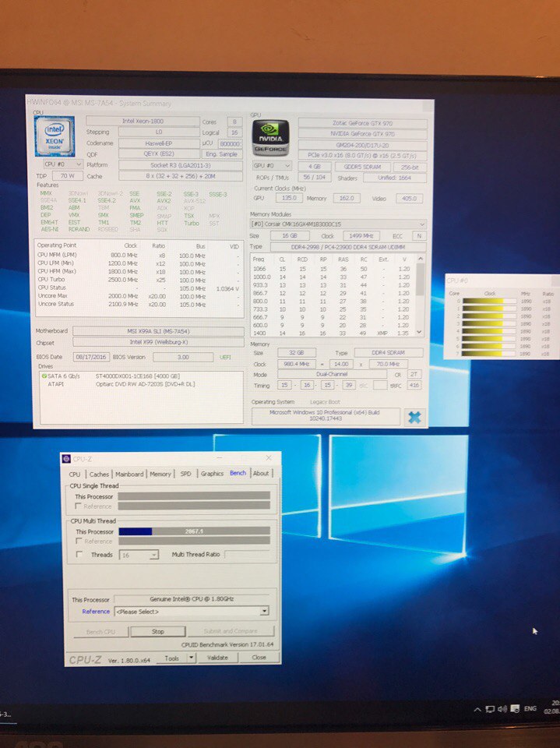Click the Bench CPU button
This screenshot has height=748, width=560.
[100, 632]
